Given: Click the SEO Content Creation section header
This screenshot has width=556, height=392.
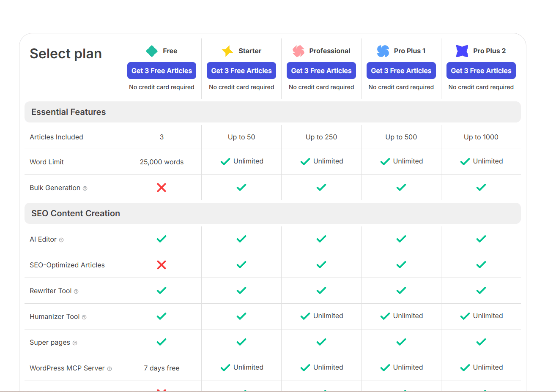Looking at the screenshot, I should (x=76, y=213).
